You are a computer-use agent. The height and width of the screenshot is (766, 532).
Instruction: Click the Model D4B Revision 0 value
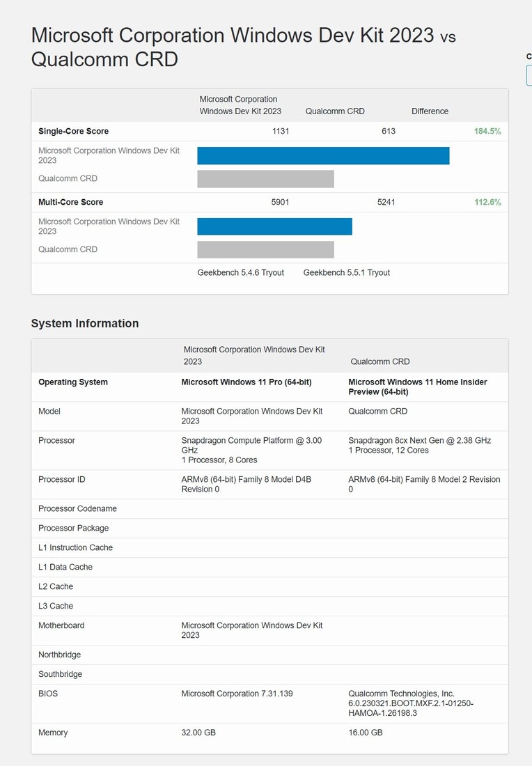(247, 484)
